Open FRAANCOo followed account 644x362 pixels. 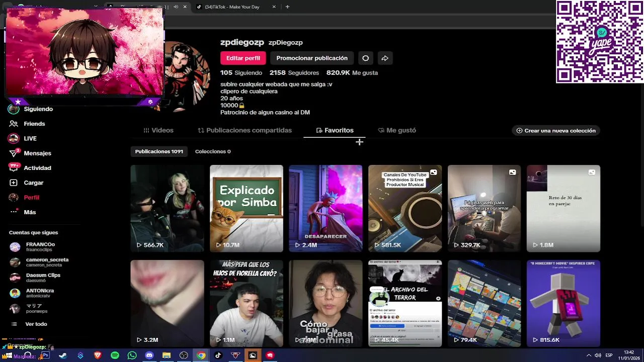(33, 247)
